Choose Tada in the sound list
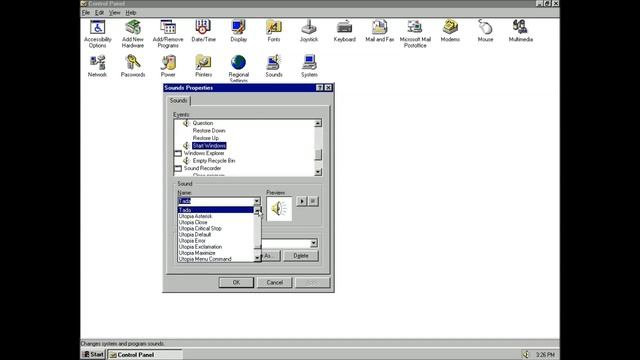The image size is (640, 360). tap(216, 210)
